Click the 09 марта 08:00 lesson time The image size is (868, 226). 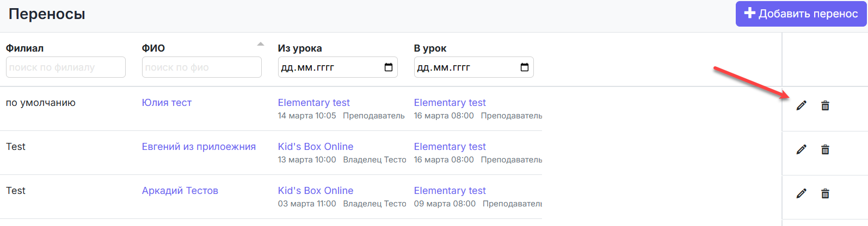(445, 204)
